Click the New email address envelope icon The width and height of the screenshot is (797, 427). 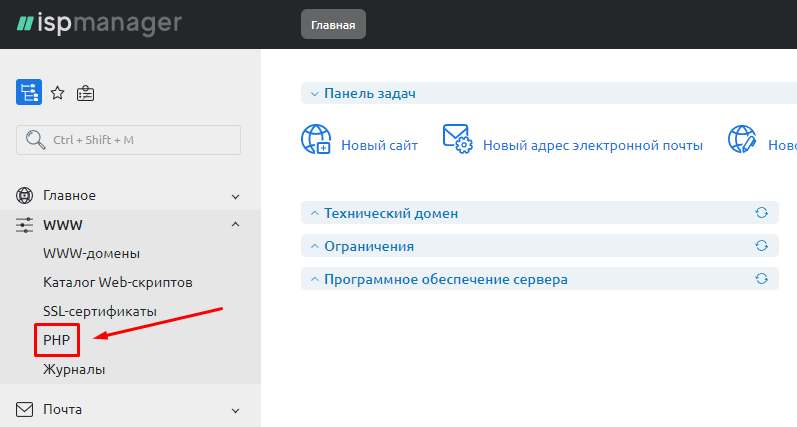(x=457, y=140)
